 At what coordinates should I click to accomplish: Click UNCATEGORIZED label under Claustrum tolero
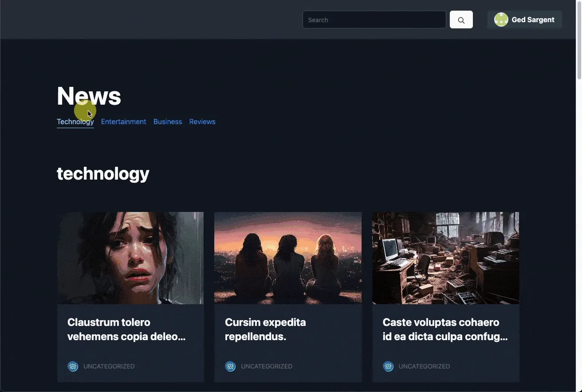pos(109,366)
